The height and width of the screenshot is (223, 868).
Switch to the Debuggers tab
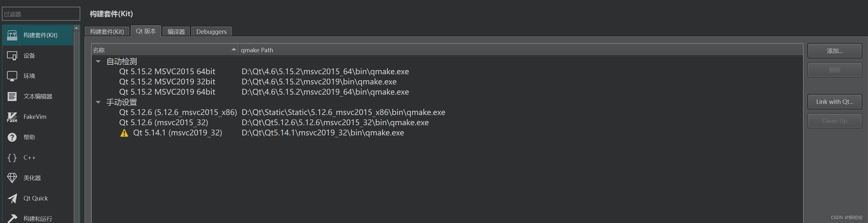point(211,31)
